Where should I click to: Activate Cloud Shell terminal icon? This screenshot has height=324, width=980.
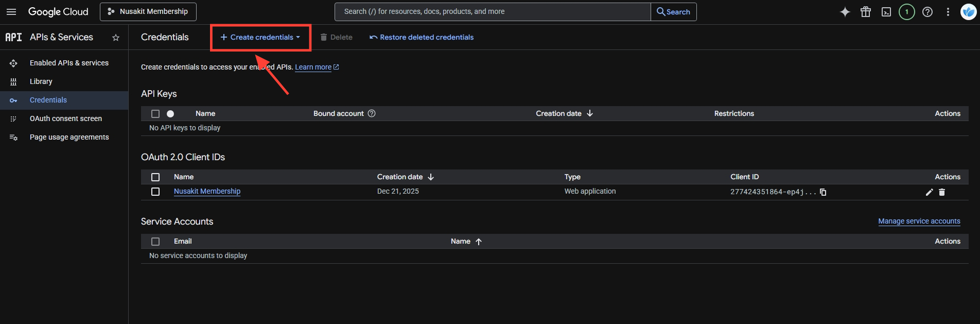coord(886,12)
